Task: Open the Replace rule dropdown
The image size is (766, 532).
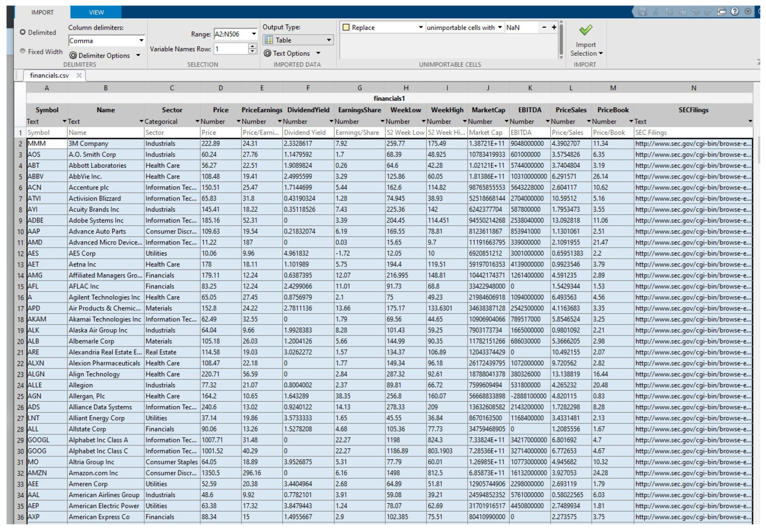Action: [421, 27]
